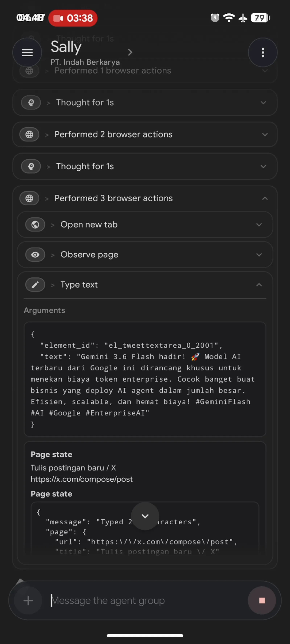This screenshot has height=644, width=290.
Task: Tap the Type text arguments JSON block
Action: pyautogui.click(x=145, y=379)
